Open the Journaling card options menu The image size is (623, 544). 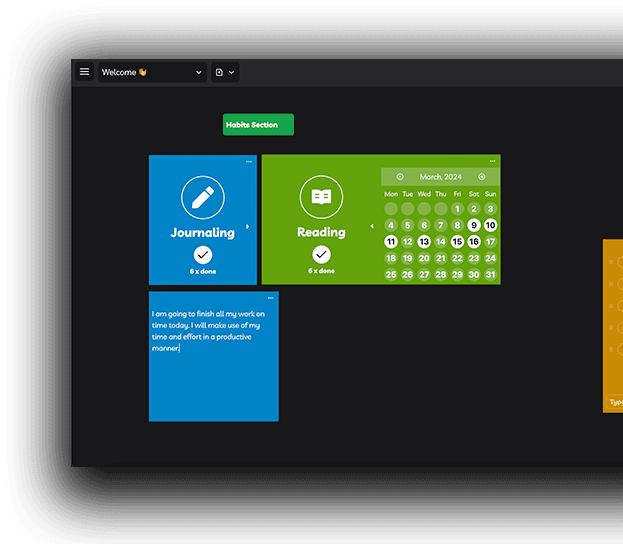coord(249,162)
